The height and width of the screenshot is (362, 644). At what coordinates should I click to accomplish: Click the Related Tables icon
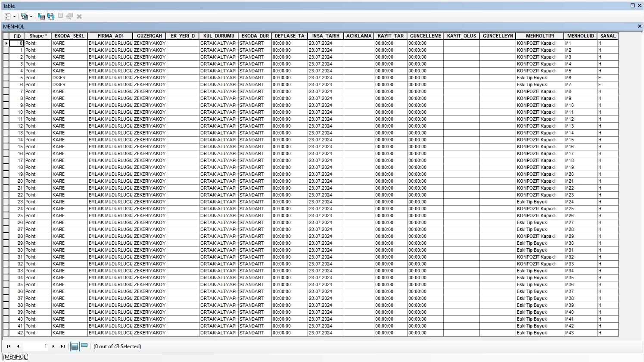point(24,16)
